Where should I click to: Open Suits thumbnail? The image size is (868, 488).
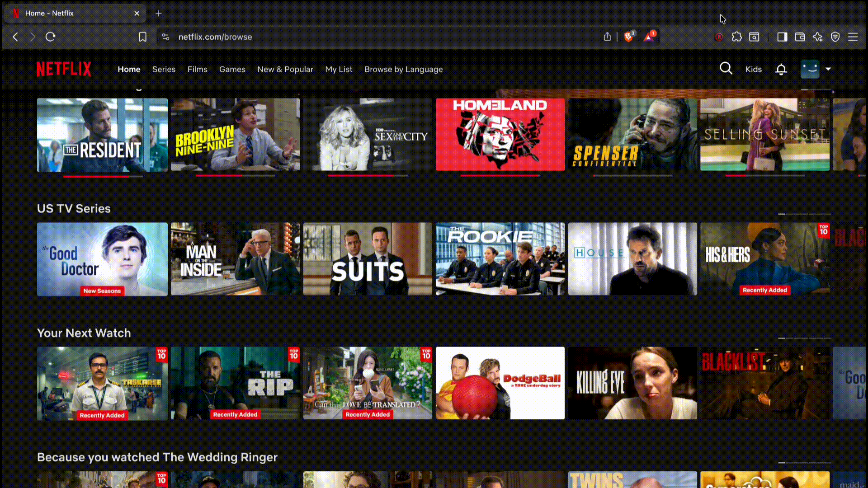pyautogui.click(x=368, y=259)
